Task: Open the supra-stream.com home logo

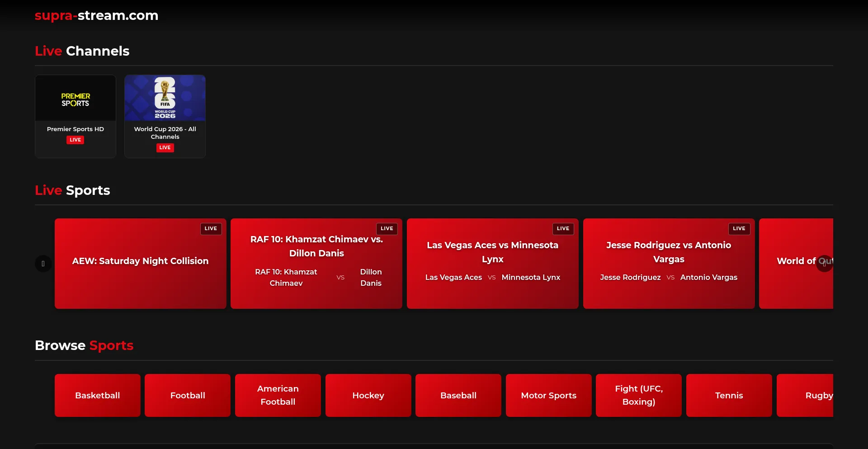Action: (96, 15)
